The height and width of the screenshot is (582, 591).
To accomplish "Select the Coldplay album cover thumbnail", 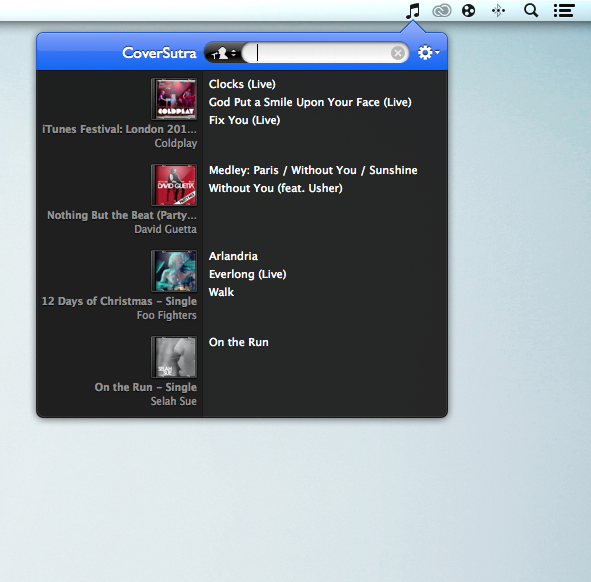I will tap(174, 99).
